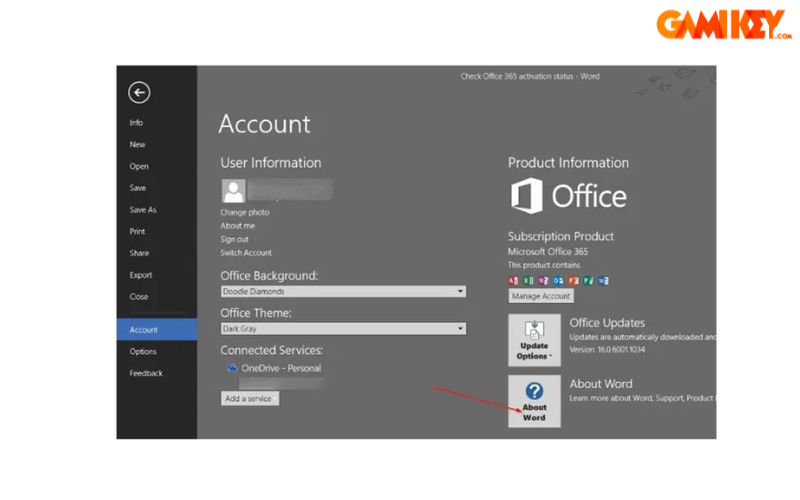Click the Word app icon in product list

point(604,281)
